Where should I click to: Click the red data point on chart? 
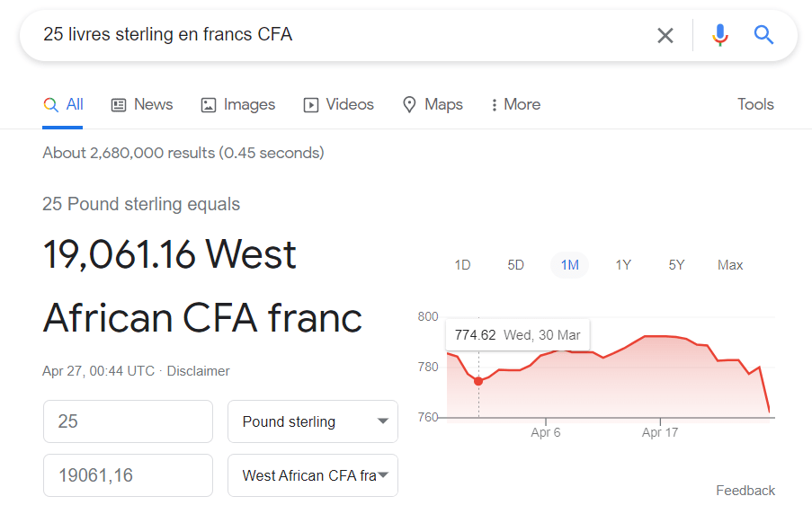point(478,381)
